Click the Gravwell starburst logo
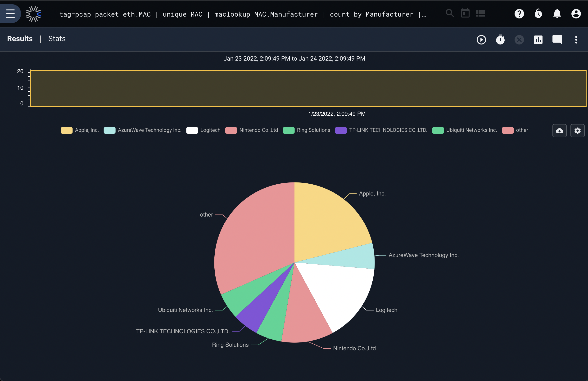 tap(34, 14)
